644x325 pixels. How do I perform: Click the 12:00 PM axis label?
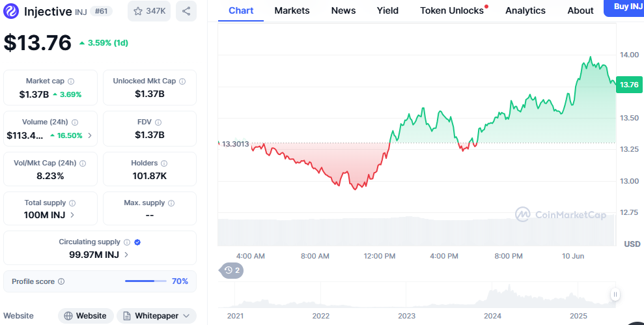click(380, 256)
